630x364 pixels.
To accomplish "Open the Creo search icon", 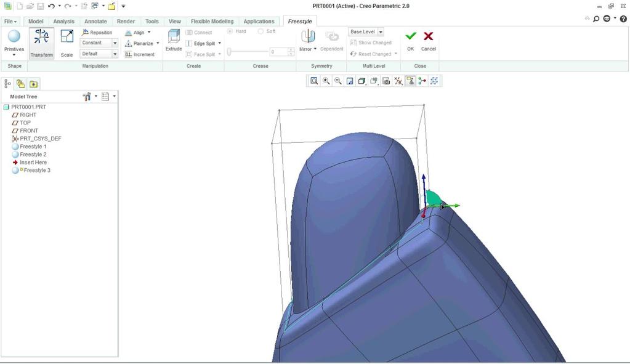I will pos(596,19).
